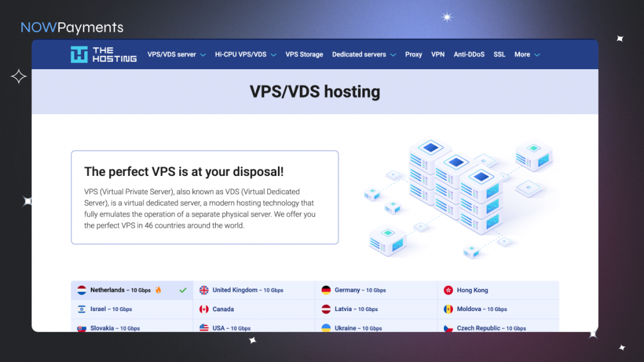This screenshot has height=362, width=644.
Task: Click the Slovakia flag icon
Action: click(x=82, y=327)
